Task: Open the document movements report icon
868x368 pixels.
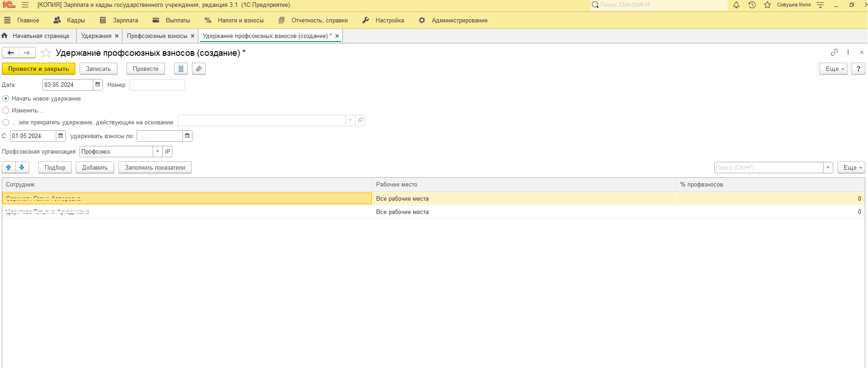Action: coord(181,69)
